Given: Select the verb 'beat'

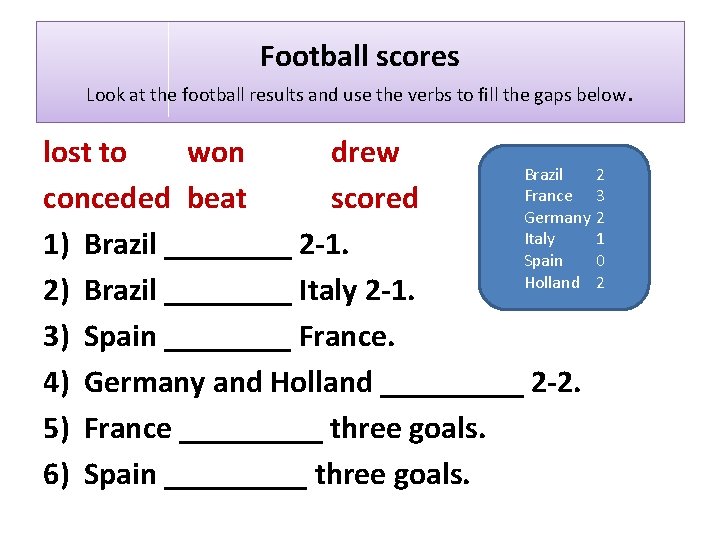Looking at the screenshot, I should 217,198.
